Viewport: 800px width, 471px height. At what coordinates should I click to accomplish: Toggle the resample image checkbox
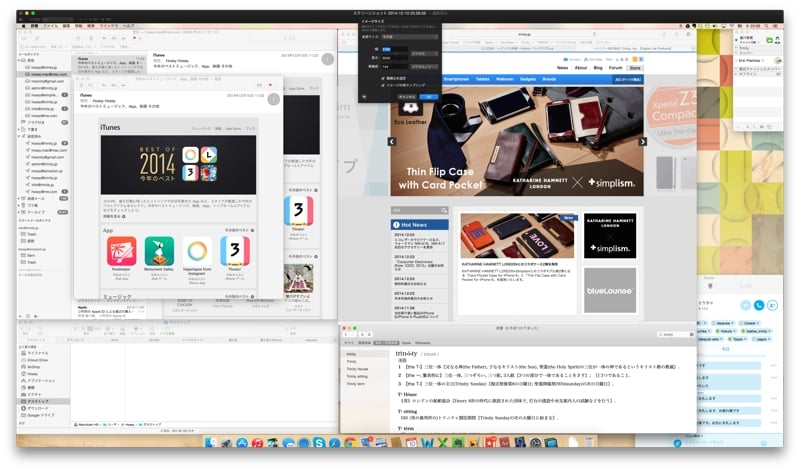[381, 84]
